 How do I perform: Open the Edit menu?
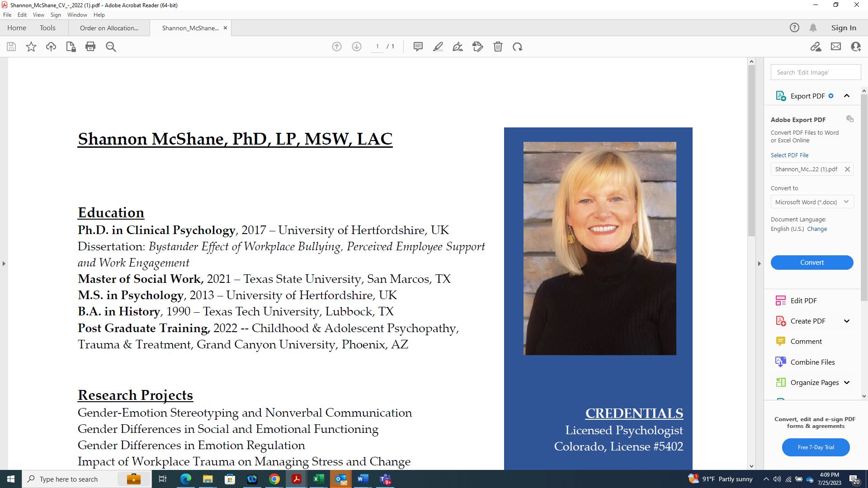(22, 14)
